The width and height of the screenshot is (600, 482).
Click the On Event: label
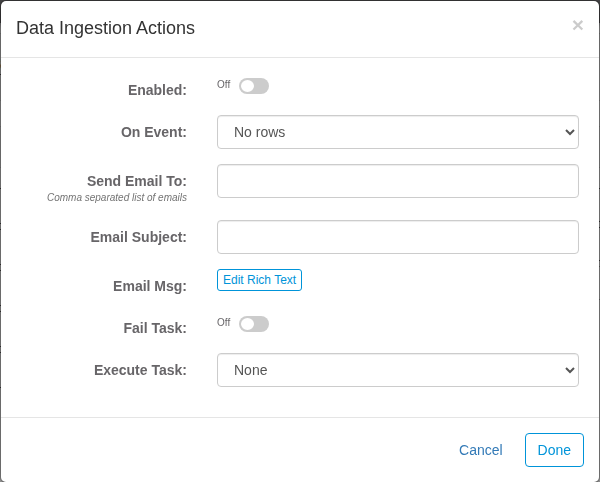[x=154, y=132]
